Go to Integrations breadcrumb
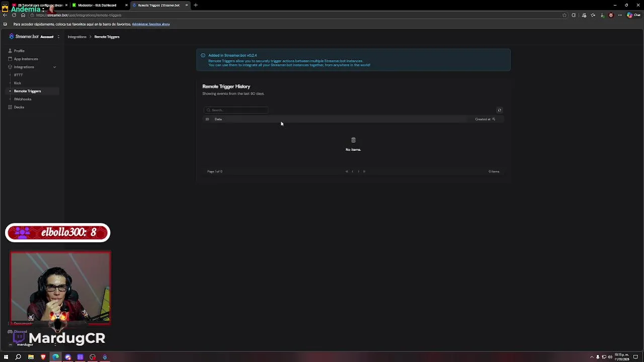This screenshot has height=362, width=644. click(x=77, y=37)
